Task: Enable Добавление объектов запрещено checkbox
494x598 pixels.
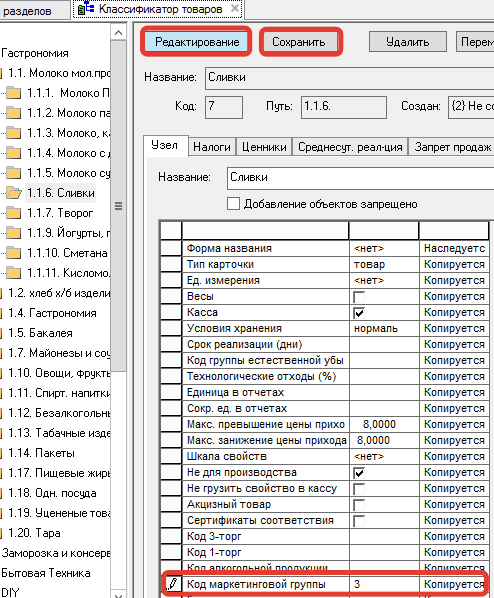Action: (233, 204)
